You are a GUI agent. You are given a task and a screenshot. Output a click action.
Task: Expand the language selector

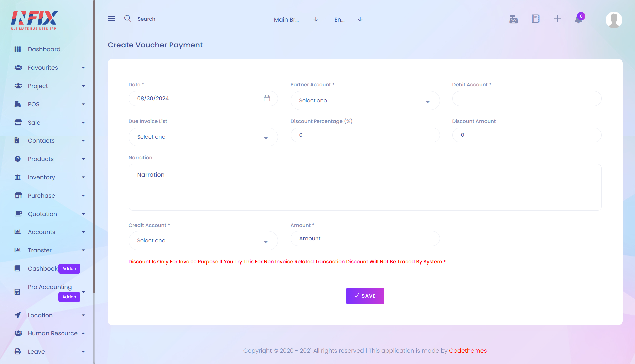(x=348, y=19)
